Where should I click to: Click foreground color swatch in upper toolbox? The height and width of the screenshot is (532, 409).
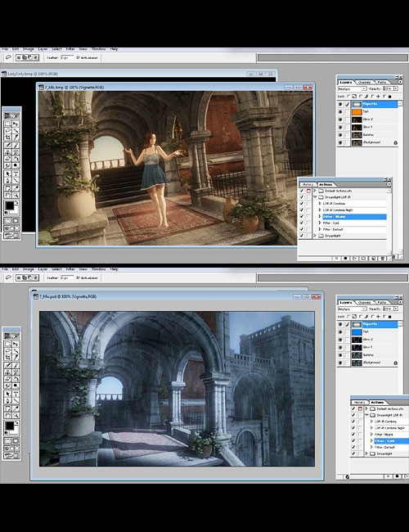[10, 205]
